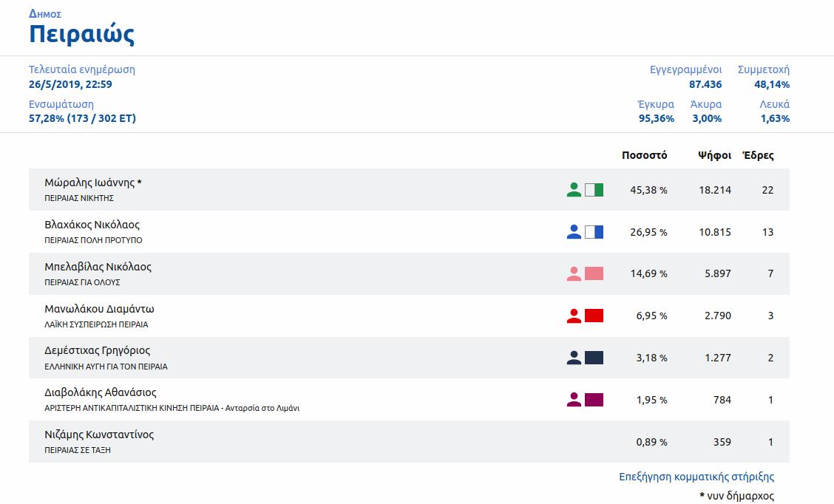The width and height of the screenshot is (834, 504).
Task: Click the registered voters number 87.436
Action: point(705,84)
